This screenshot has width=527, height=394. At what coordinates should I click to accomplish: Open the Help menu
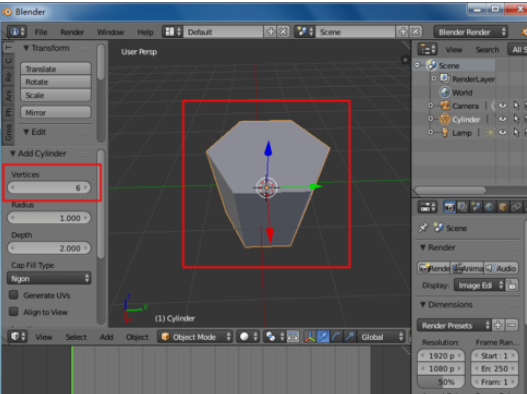[x=145, y=32]
